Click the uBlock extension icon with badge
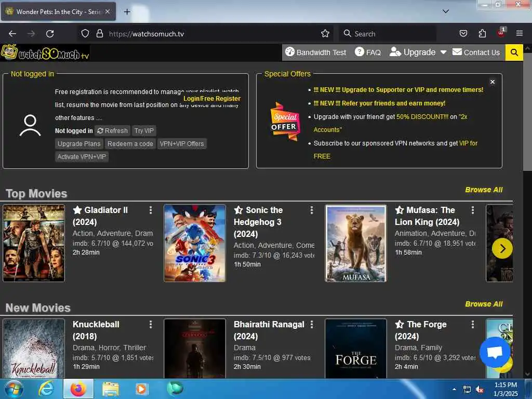This screenshot has width=532, height=399. tap(501, 33)
